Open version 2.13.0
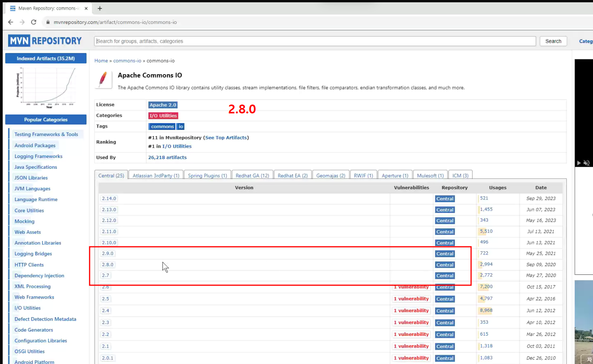Screen dimensions: 593x364 [109, 209]
